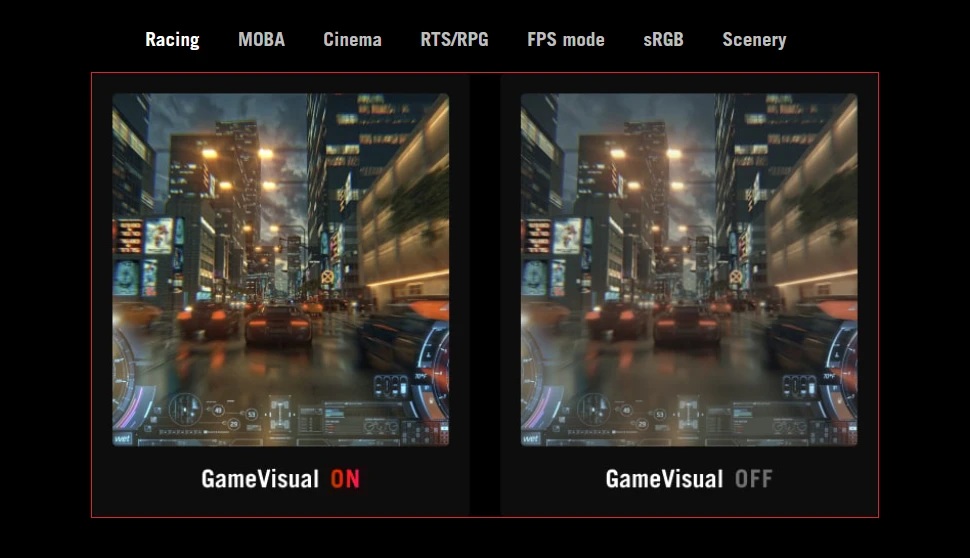Click the 'wet' indicator in ON preview
The height and width of the screenshot is (558, 970).
pyautogui.click(x=122, y=439)
